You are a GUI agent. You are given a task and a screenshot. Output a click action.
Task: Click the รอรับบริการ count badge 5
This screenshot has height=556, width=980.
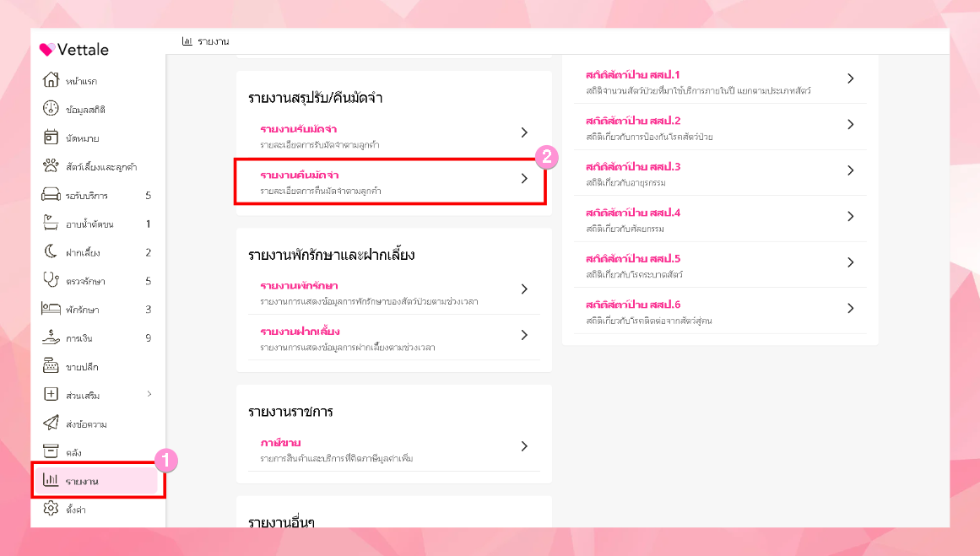point(148,196)
